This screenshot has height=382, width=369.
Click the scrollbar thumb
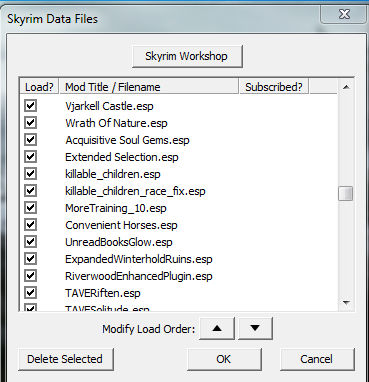(x=346, y=193)
